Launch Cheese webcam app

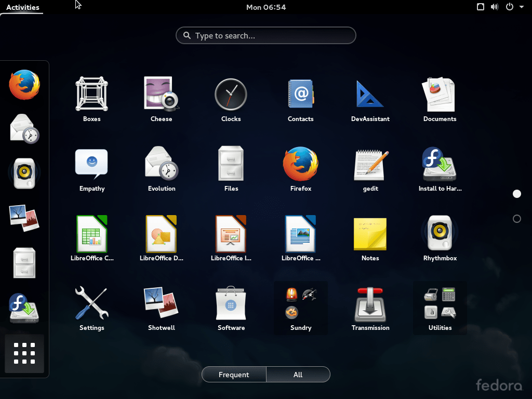[161, 99]
